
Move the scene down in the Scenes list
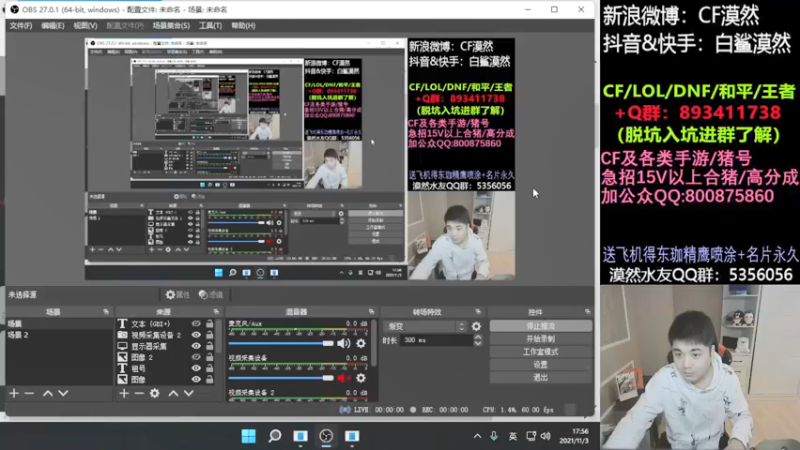(63, 393)
